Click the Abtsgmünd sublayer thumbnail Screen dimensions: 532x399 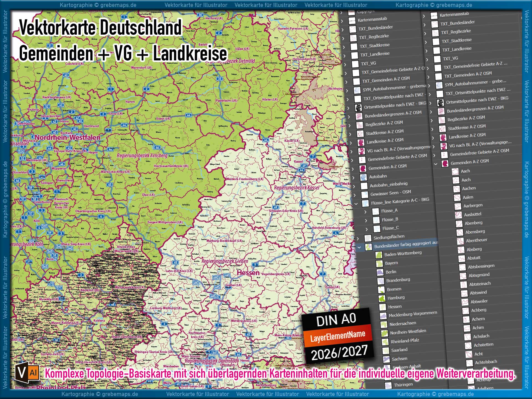tap(463, 276)
